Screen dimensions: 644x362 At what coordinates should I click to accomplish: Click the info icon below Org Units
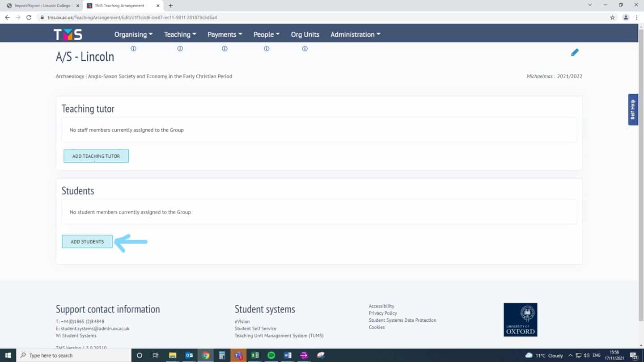305,49
